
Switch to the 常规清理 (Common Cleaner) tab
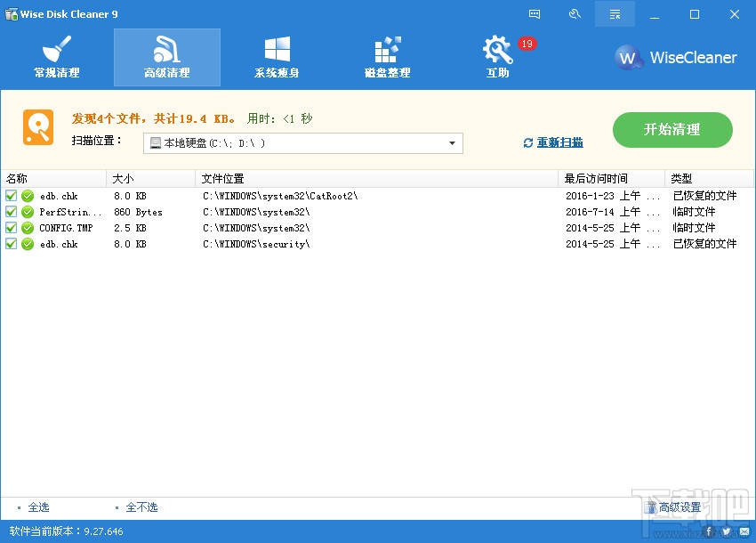(56, 55)
